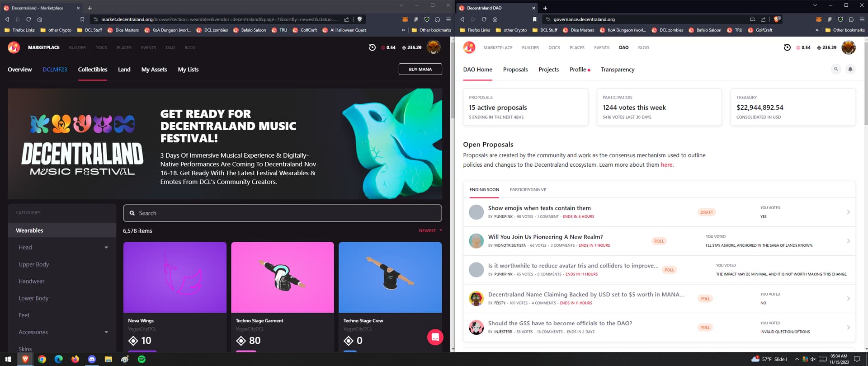Open user avatar in Marketplace header
Image resolution: width=868 pixels, height=366 pixels.
[x=434, y=47]
